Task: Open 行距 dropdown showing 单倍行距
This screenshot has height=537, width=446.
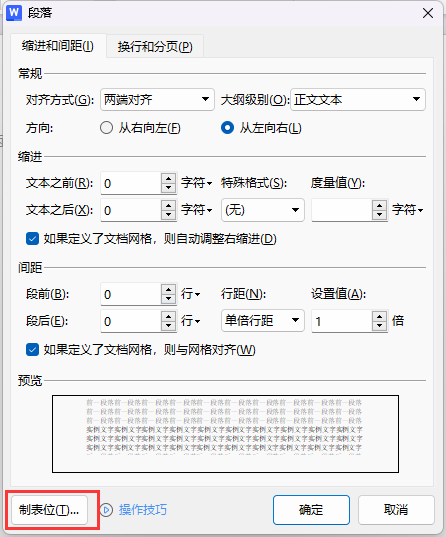Action: coord(263,321)
